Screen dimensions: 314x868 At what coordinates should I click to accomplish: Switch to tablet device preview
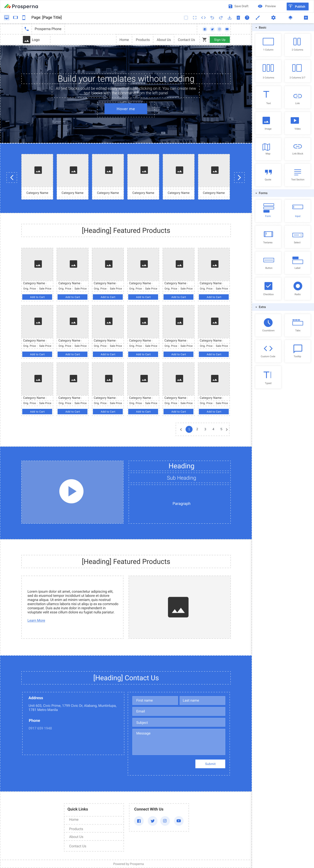[x=15, y=17]
